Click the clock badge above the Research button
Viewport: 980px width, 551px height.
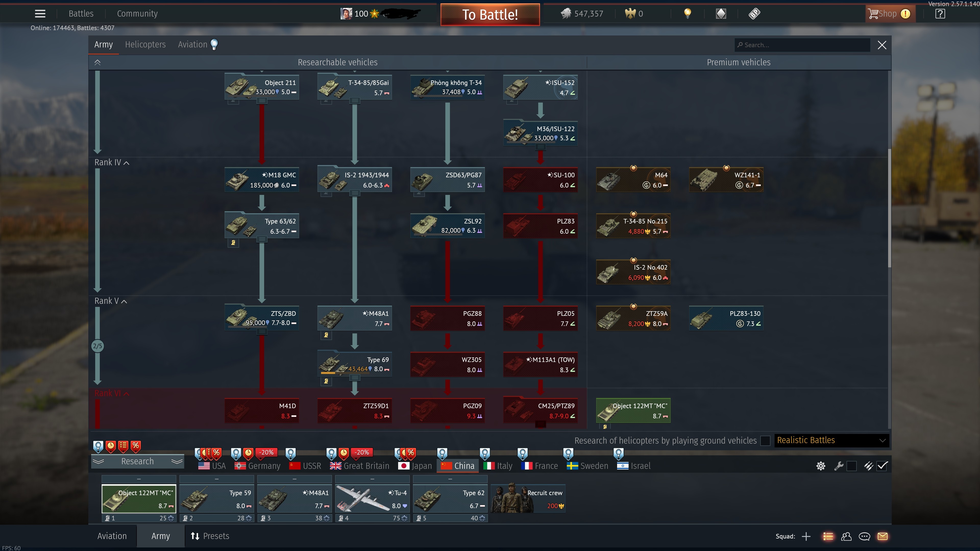tap(111, 446)
